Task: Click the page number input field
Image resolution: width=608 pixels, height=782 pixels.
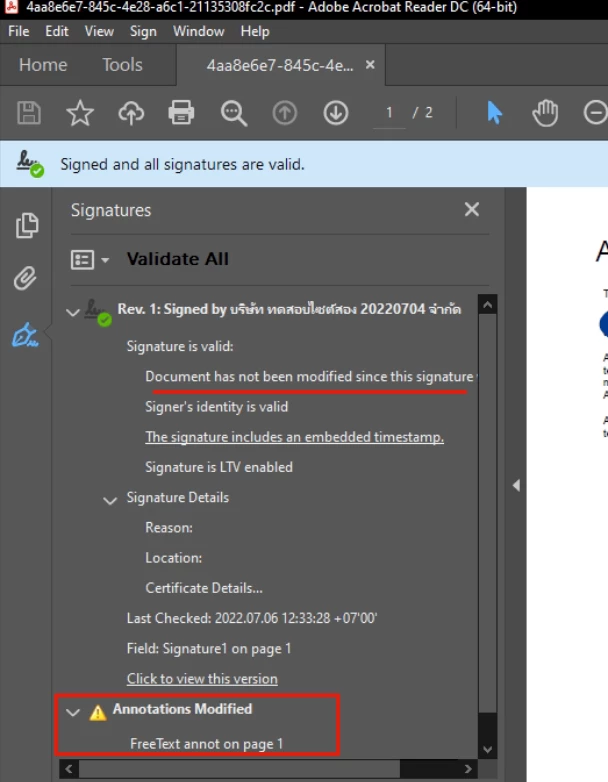Action: 389,113
